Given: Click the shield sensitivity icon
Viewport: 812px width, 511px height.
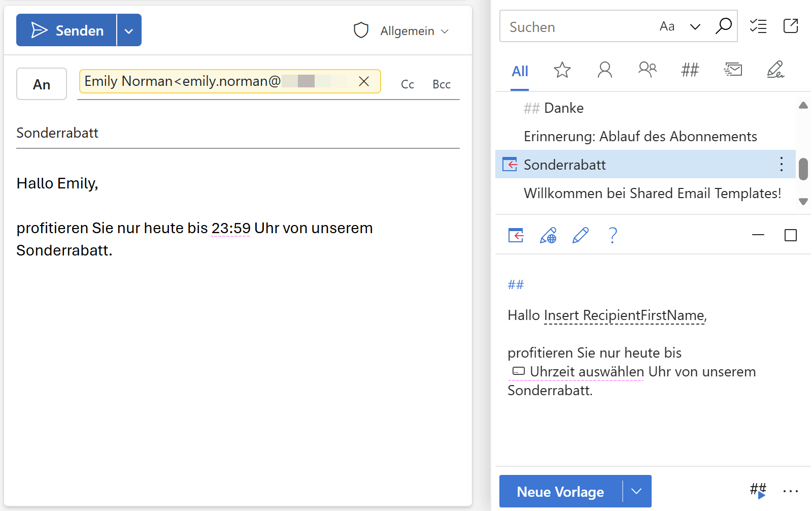Looking at the screenshot, I should coord(361,30).
